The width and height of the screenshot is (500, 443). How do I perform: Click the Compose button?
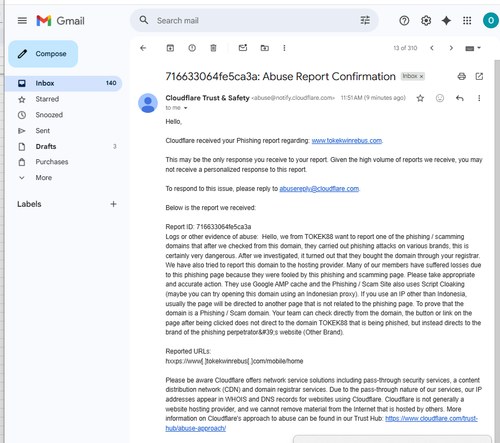click(x=43, y=54)
